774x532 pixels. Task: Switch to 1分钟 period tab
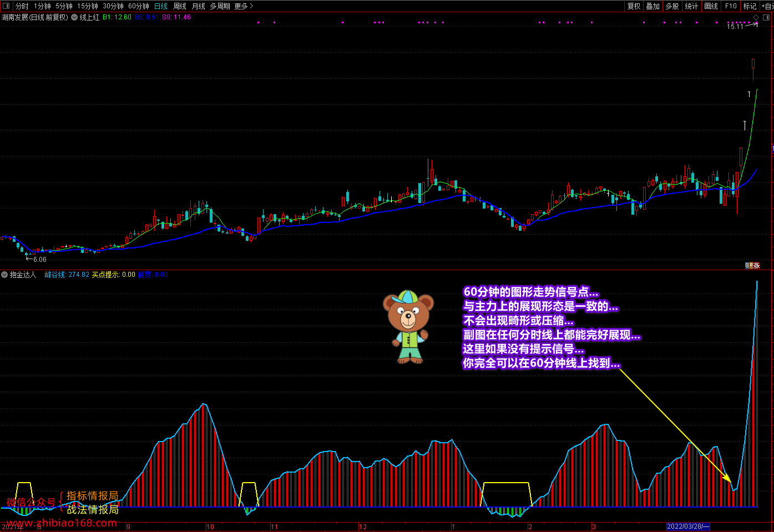click(x=42, y=6)
